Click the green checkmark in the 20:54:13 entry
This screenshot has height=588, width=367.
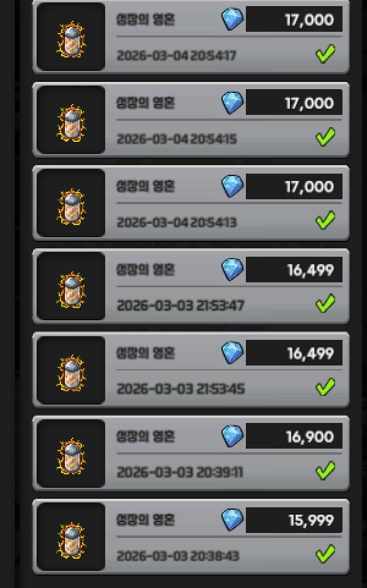(325, 220)
